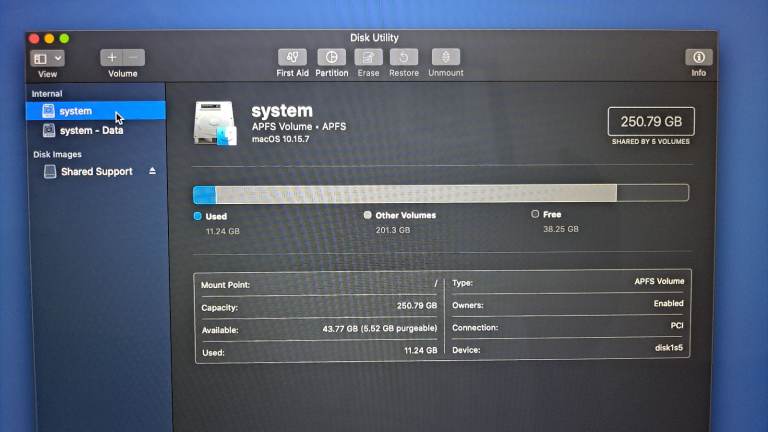Image resolution: width=768 pixels, height=432 pixels.
Task: Select the system volume in sidebar
Action: pyautogui.click(x=75, y=111)
